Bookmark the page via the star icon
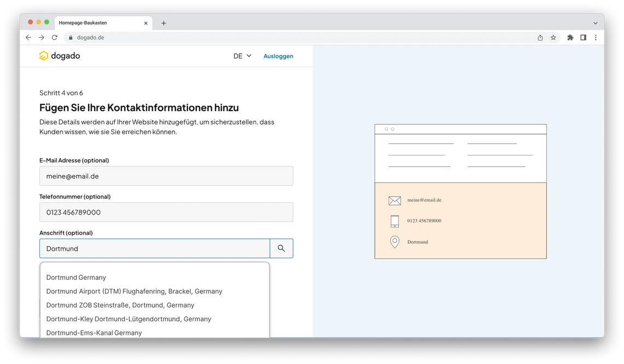Image resolution: width=624 pixels, height=364 pixels. click(x=553, y=37)
